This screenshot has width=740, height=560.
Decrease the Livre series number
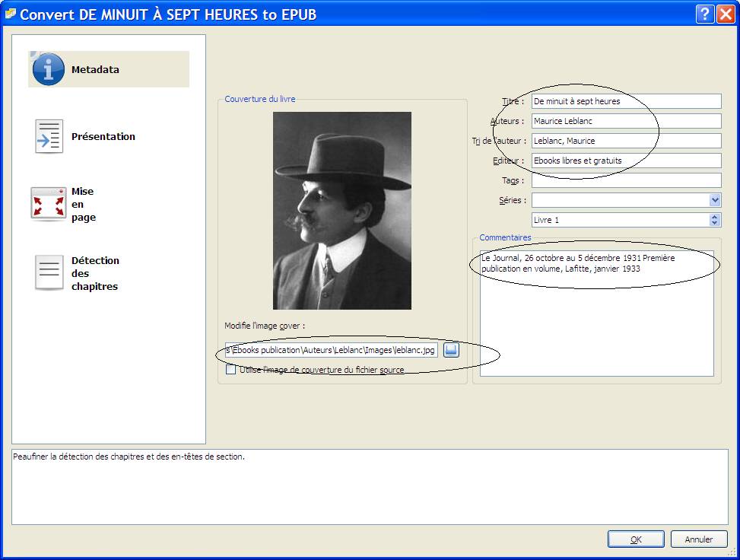[x=714, y=223]
